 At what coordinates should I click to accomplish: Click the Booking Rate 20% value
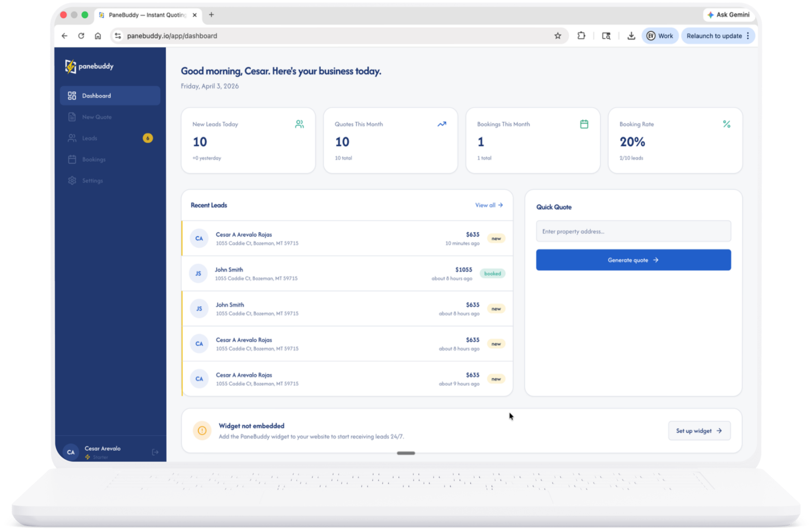point(632,142)
